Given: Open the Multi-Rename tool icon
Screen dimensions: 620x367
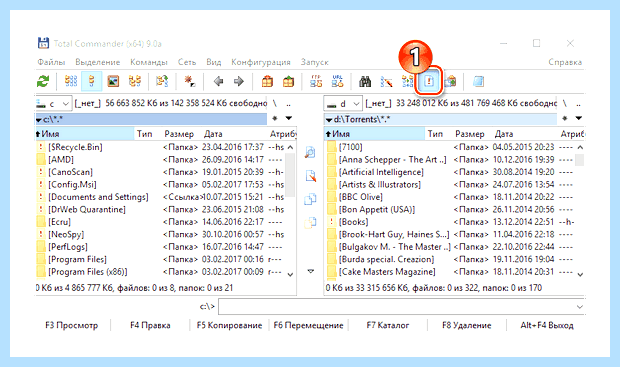Looking at the screenshot, I should [386, 81].
